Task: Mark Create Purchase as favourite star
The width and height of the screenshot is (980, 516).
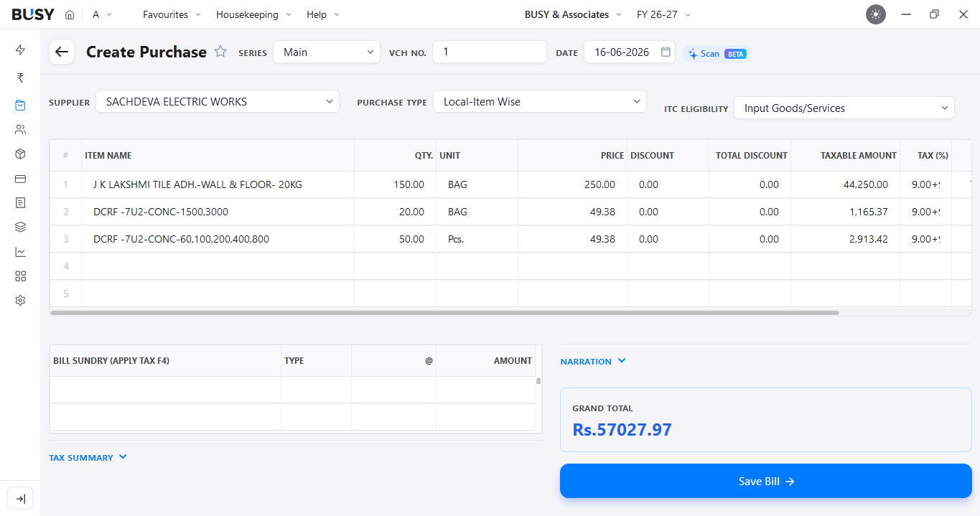Action: [220, 52]
